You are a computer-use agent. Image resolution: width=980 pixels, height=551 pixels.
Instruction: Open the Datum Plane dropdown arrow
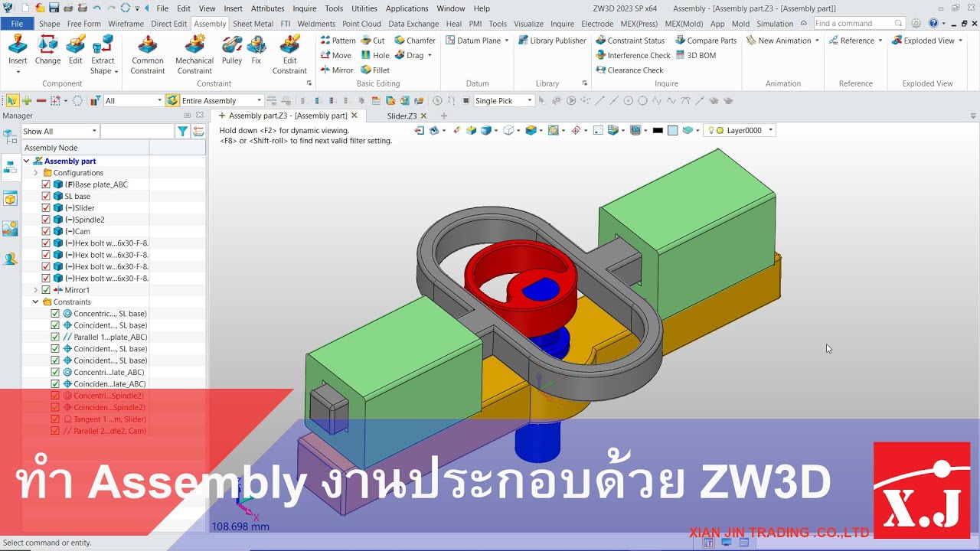pyautogui.click(x=507, y=41)
